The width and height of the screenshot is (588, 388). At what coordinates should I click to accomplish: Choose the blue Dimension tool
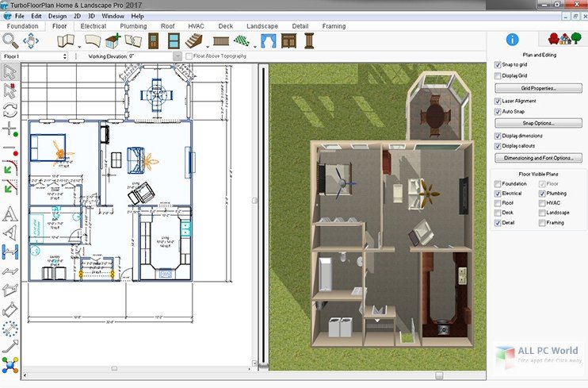(x=10, y=252)
